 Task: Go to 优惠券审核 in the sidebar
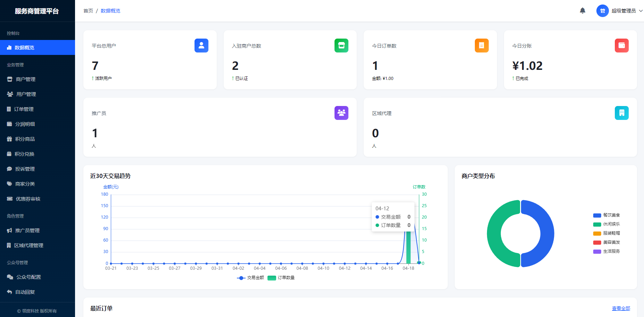(38, 199)
